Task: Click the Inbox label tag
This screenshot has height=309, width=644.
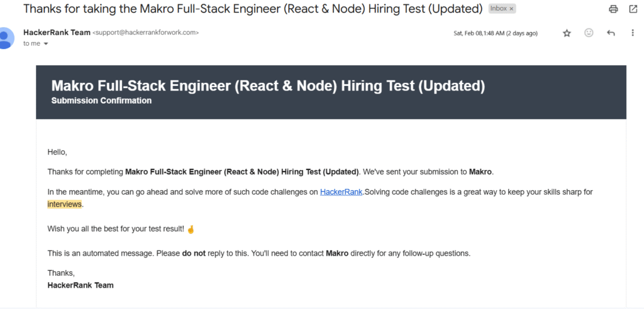Action: coord(499,9)
